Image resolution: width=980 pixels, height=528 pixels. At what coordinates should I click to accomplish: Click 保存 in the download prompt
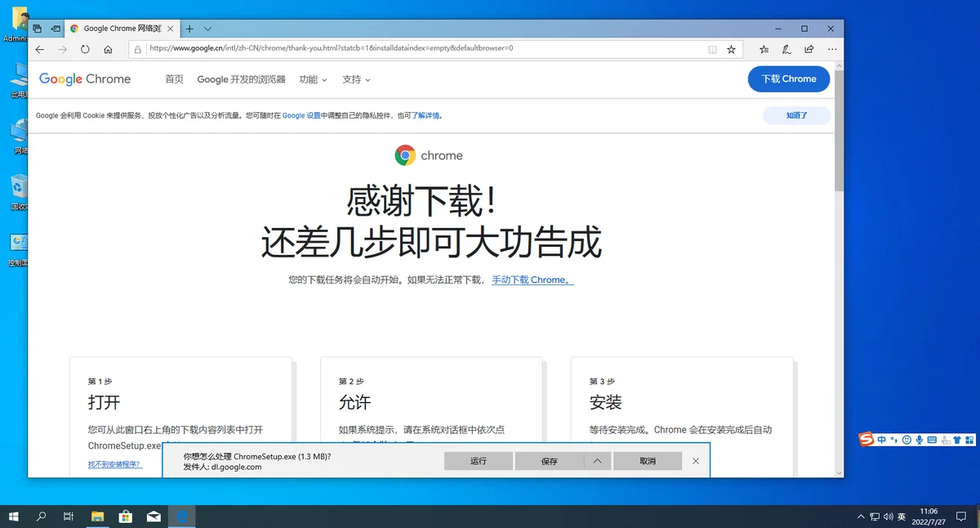click(550, 461)
